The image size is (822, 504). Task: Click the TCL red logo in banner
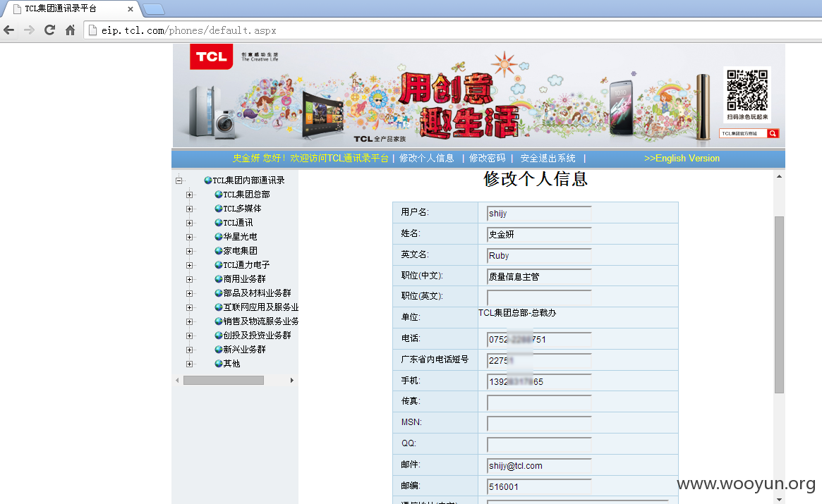pos(211,56)
